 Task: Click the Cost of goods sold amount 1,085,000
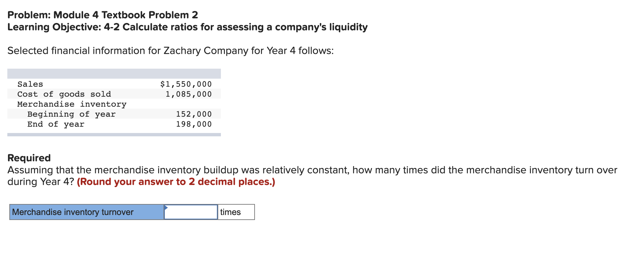(189, 94)
